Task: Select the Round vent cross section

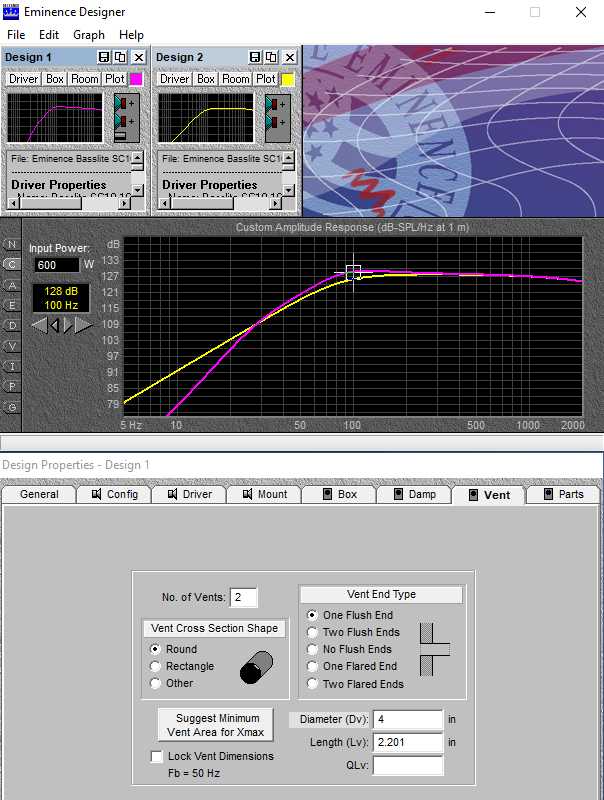Action: 174,649
